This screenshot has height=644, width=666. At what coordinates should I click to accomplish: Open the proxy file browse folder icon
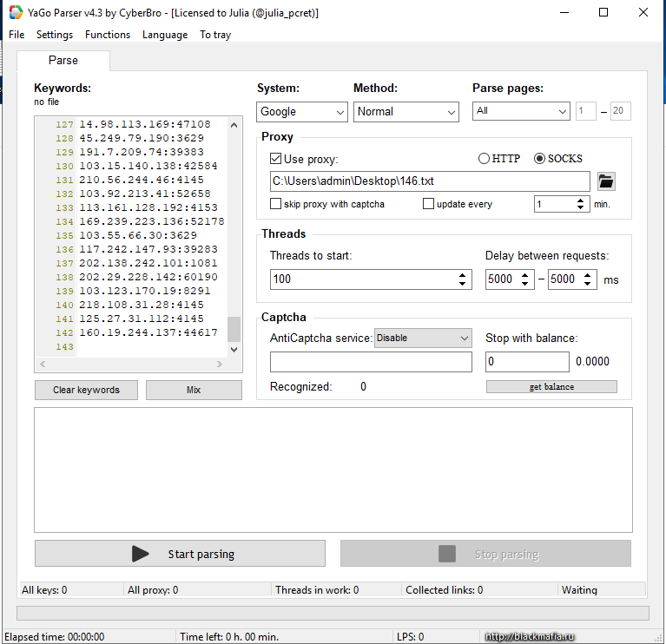pyautogui.click(x=606, y=181)
